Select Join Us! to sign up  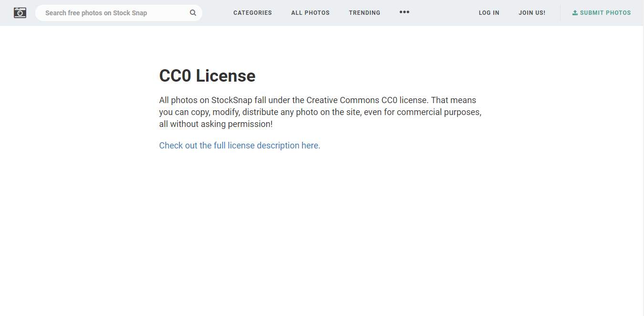tap(532, 13)
